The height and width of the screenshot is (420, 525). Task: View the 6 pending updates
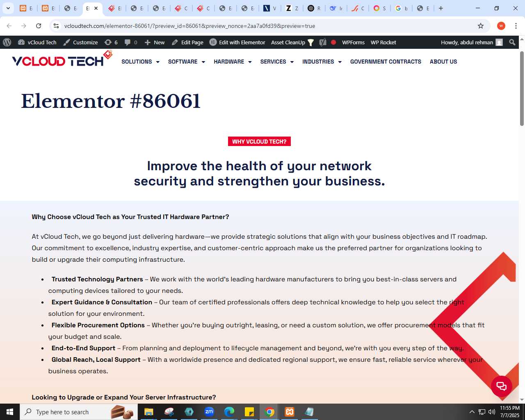(x=111, y=42)
